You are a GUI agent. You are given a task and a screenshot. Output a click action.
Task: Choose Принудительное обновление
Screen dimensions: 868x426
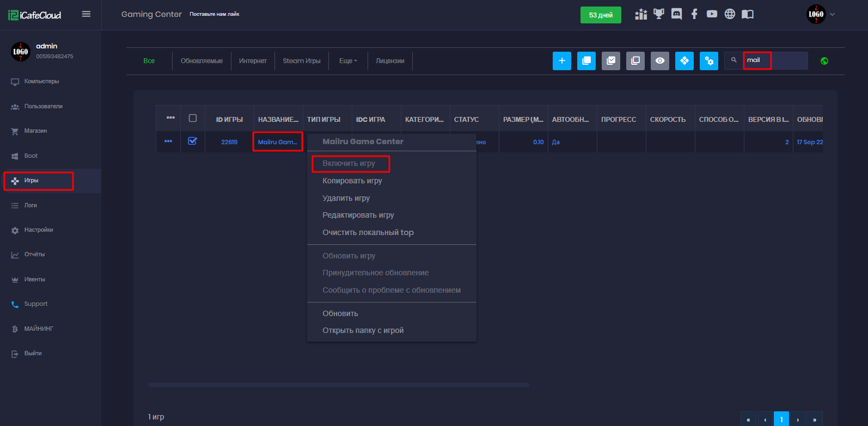click(376, 273)
